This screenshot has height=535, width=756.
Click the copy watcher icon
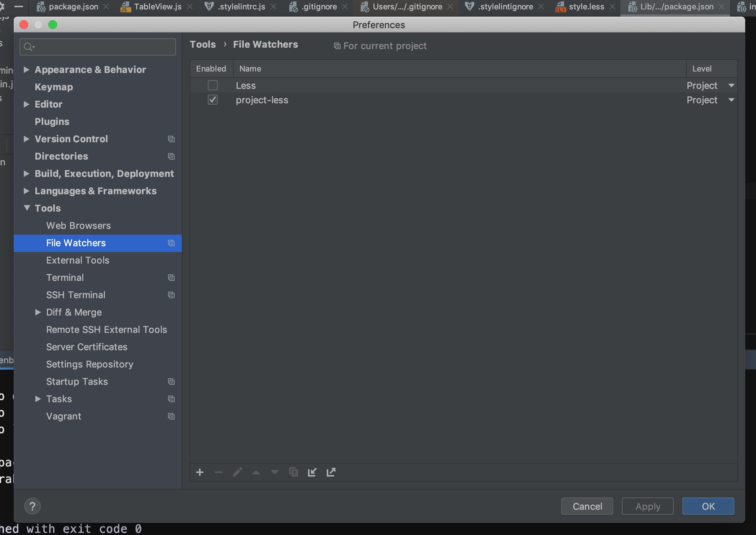[294, 472]
